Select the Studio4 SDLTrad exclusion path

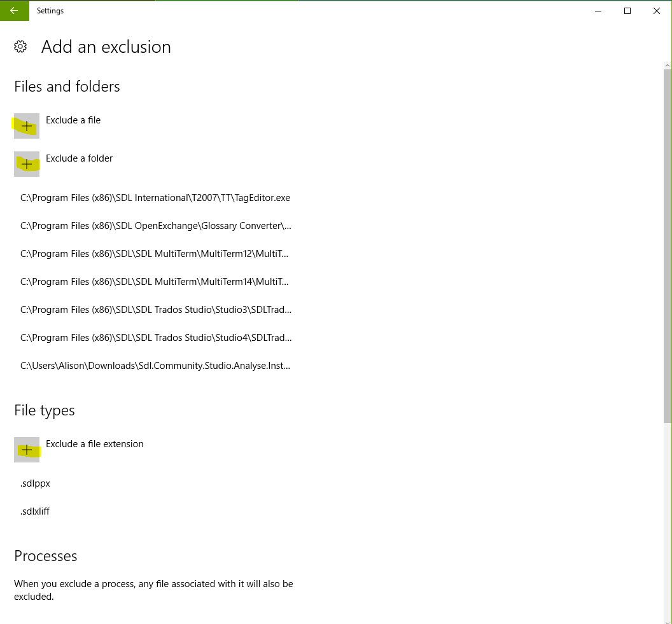tap(155, 338)
